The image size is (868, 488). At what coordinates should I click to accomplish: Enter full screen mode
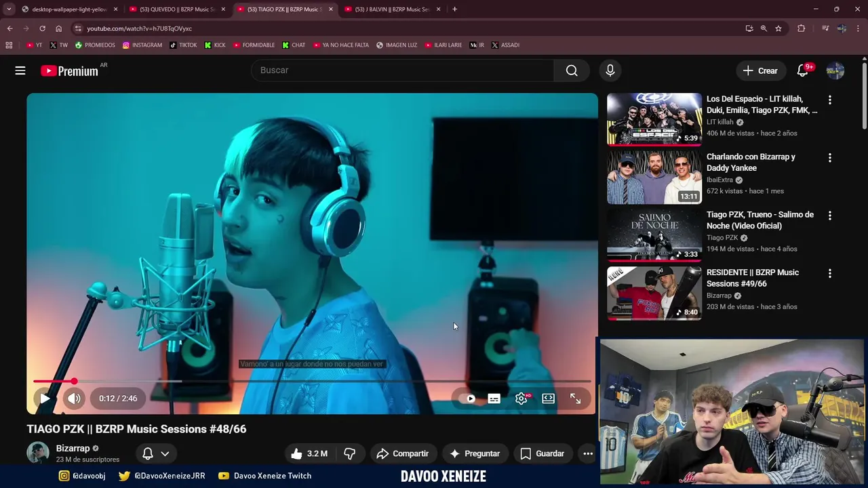575,399
